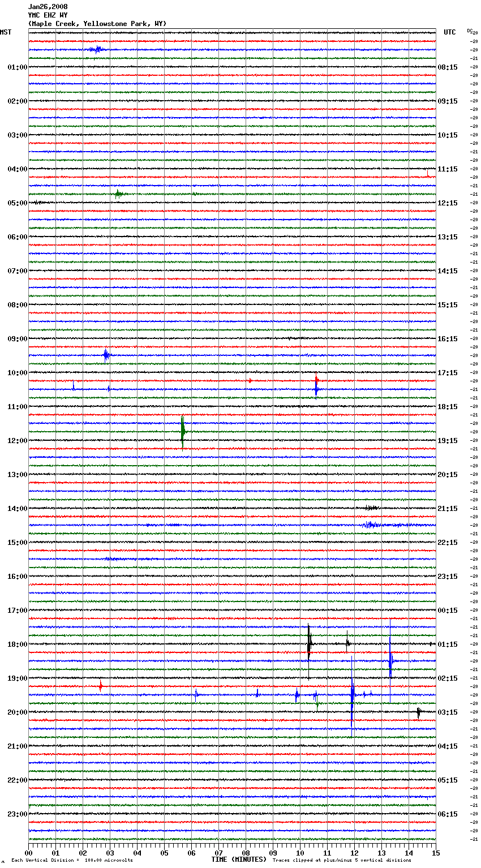Click the "UTC" column header
The height and width of the screenshot is (868, 481).
coord(450,32)
